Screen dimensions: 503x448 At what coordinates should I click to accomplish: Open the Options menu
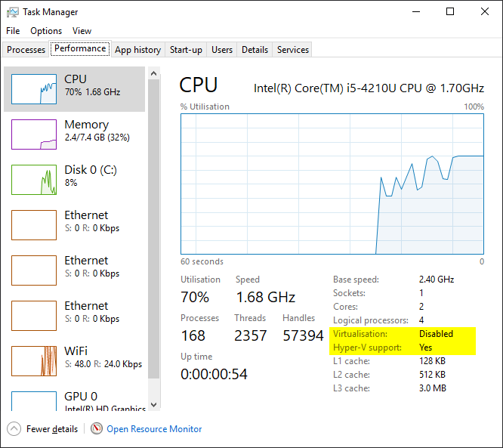46,31
